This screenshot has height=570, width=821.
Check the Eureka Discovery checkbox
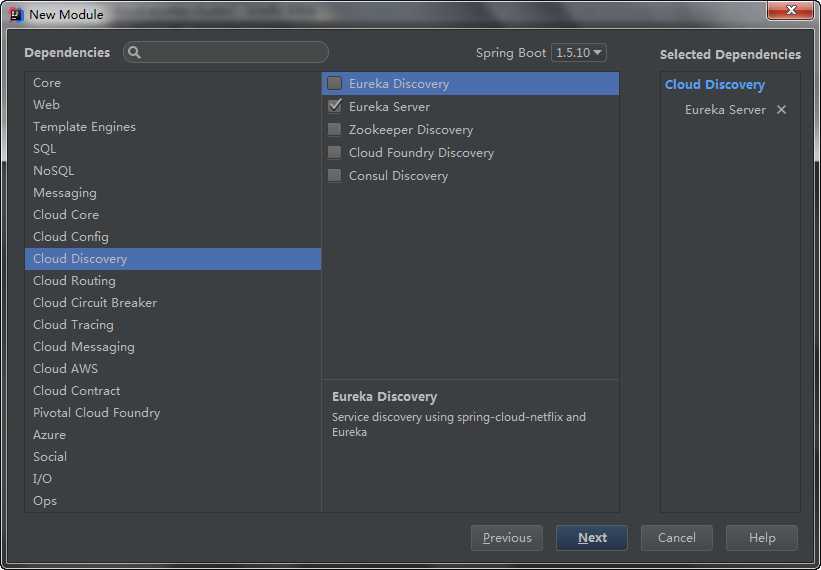[334, 83]
